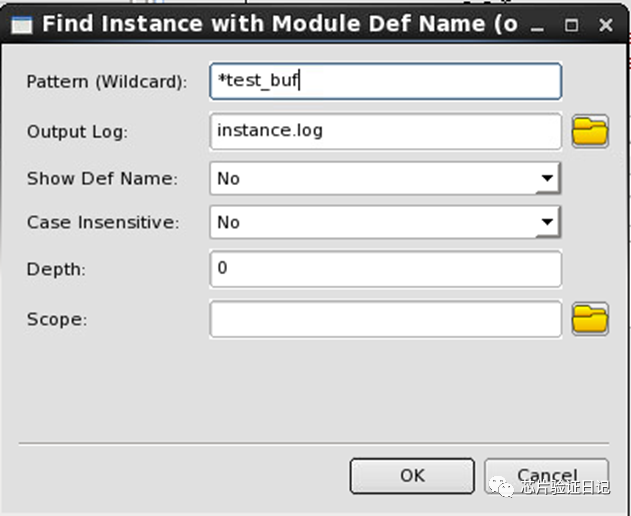Open the window menu icon in title bar

click(19, 24)
